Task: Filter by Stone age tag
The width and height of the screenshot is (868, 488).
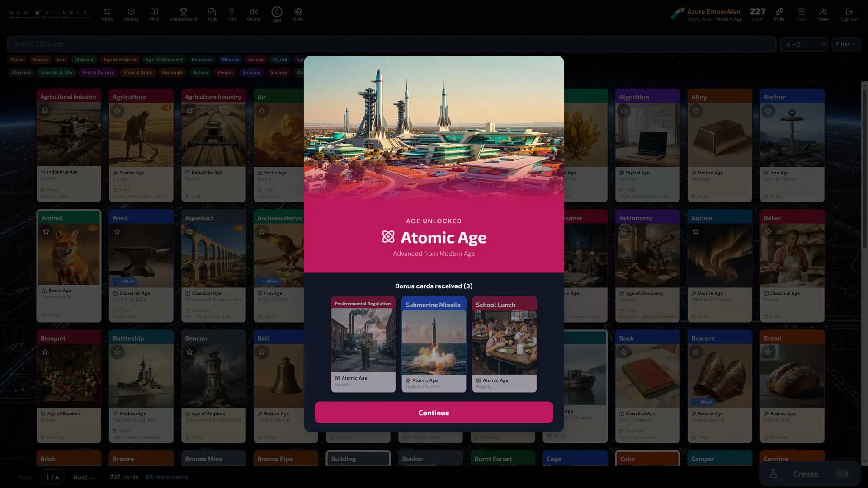Action: (x=17, y=60)
